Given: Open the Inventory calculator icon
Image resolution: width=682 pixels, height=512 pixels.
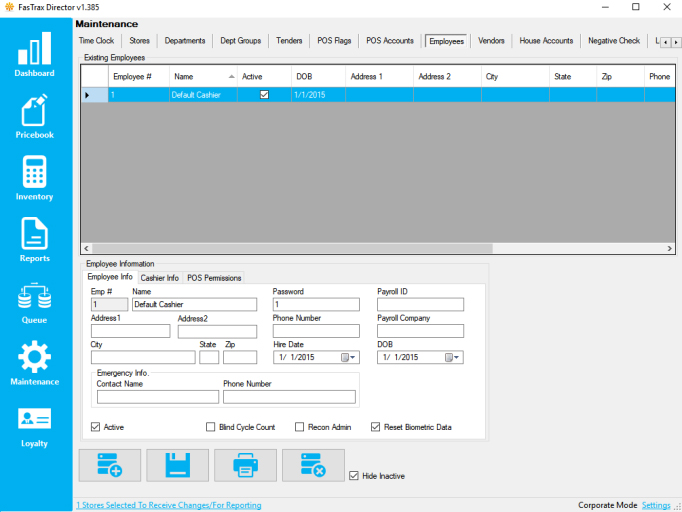Looking at the screenshot, I should pos(34,172).
